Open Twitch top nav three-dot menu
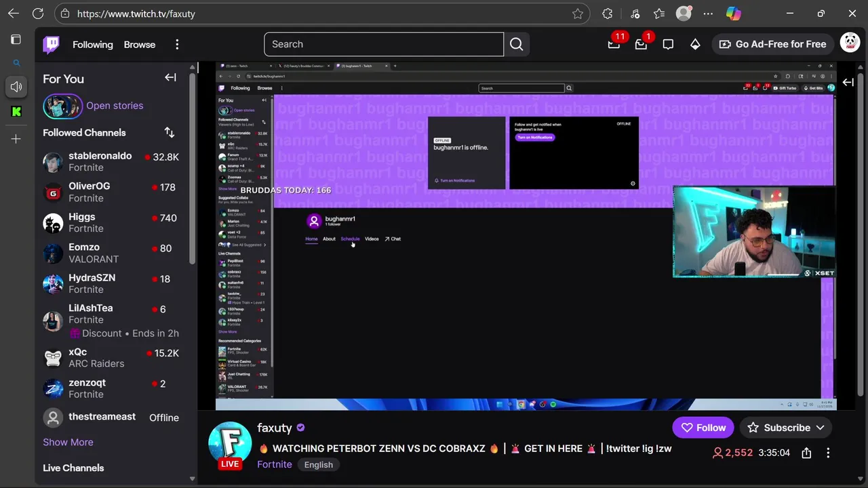The height and width of the screenshot is (488, 868). pyautogui.click(x=177, y=45)
